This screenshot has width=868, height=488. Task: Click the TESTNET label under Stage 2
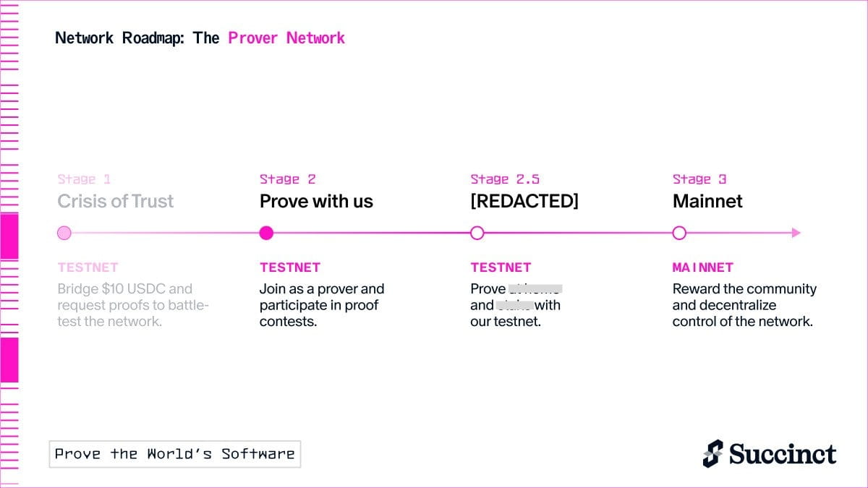[290, 267]
